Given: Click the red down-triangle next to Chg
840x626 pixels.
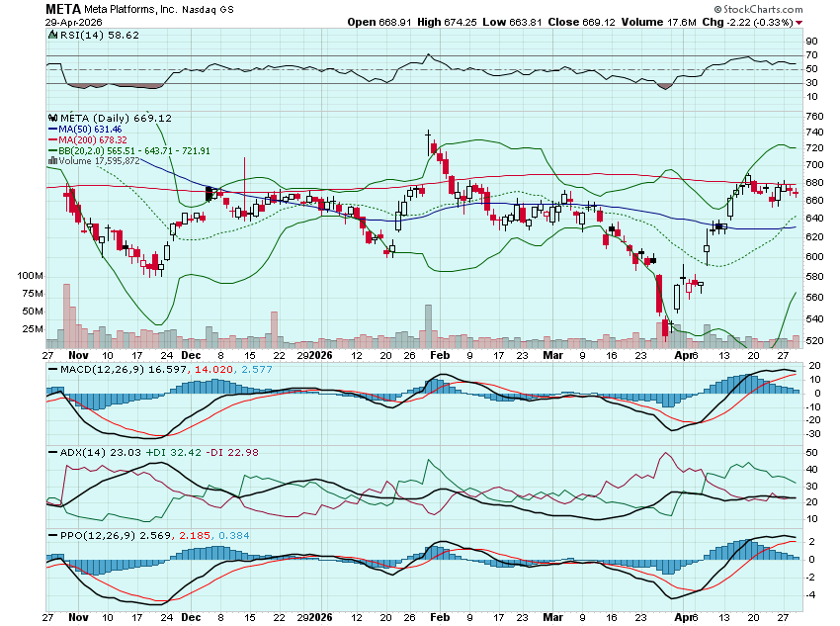Looking at the screenshot, I should (x=798, y=22).
